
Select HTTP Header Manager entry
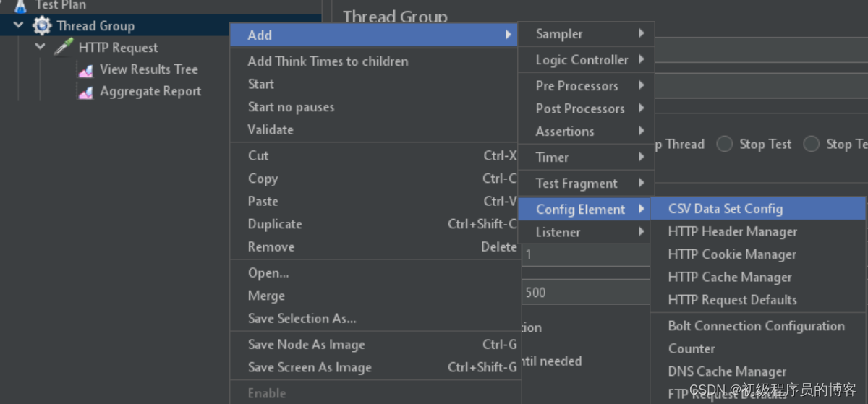(x=733, y=232)
